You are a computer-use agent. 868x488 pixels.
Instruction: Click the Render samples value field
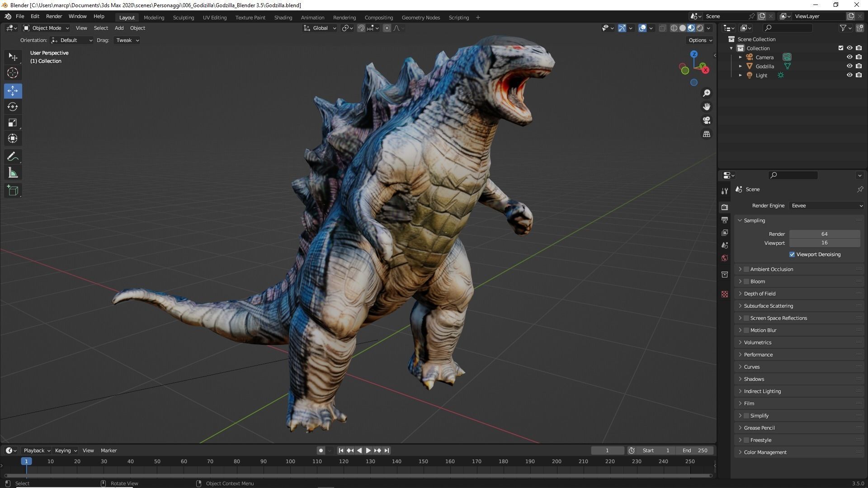pyautogui.click(x=824, y=234)
